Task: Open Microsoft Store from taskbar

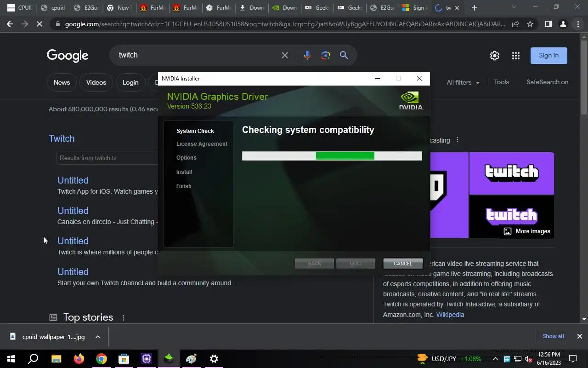Action: coord(124,359)
